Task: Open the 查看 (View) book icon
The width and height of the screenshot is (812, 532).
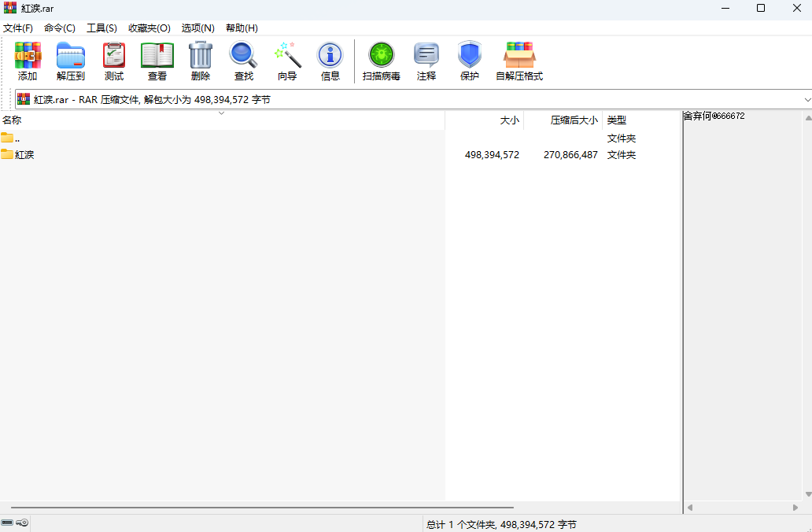Action: (x=157, y=61)
